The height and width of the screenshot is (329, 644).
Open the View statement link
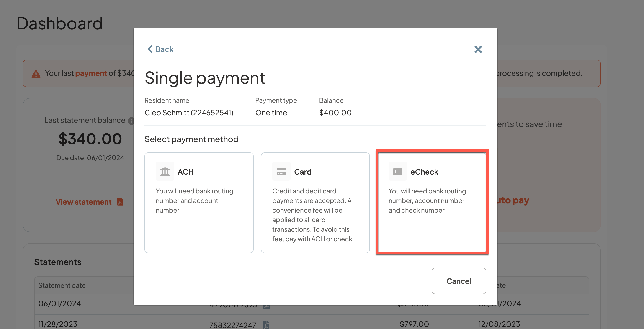pyautogui.click(x=83, y=202)
